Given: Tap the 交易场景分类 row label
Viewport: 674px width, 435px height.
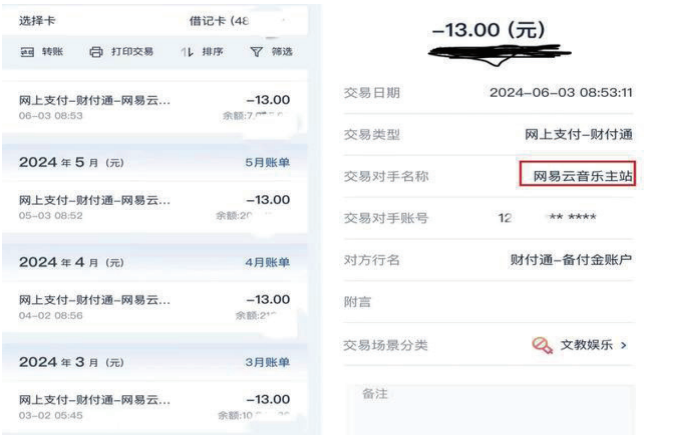Looking at the screenshot, I should (x=386, y=345).
